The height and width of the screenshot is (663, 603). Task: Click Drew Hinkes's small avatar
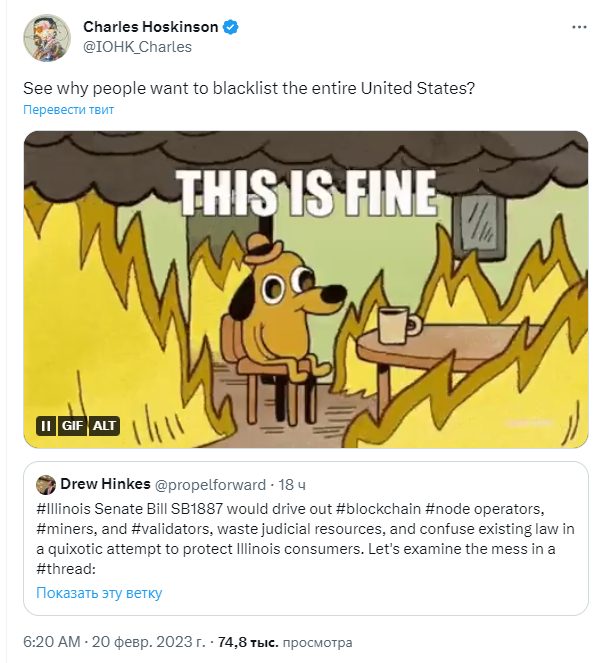(45, 485)
